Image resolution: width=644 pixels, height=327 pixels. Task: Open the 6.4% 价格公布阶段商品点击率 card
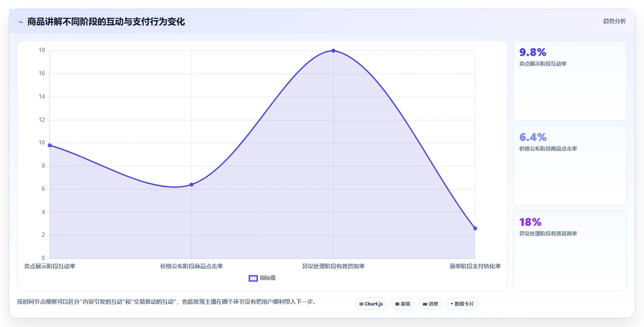[x=570, y=165]
